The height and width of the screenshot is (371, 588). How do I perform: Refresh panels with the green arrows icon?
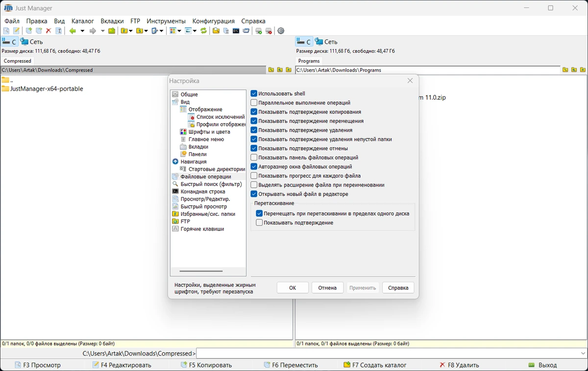click(x=203, y=31)
